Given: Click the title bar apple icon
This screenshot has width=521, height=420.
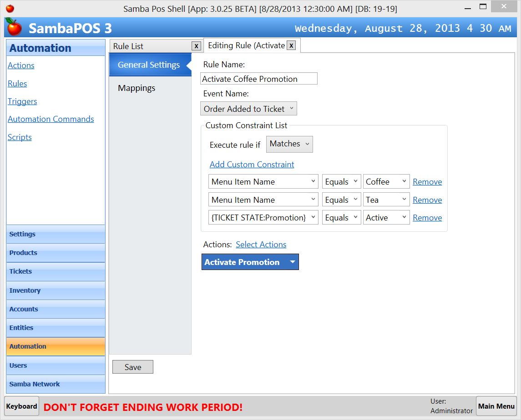Looking at the screenshot, I should [x=10, y=8].
